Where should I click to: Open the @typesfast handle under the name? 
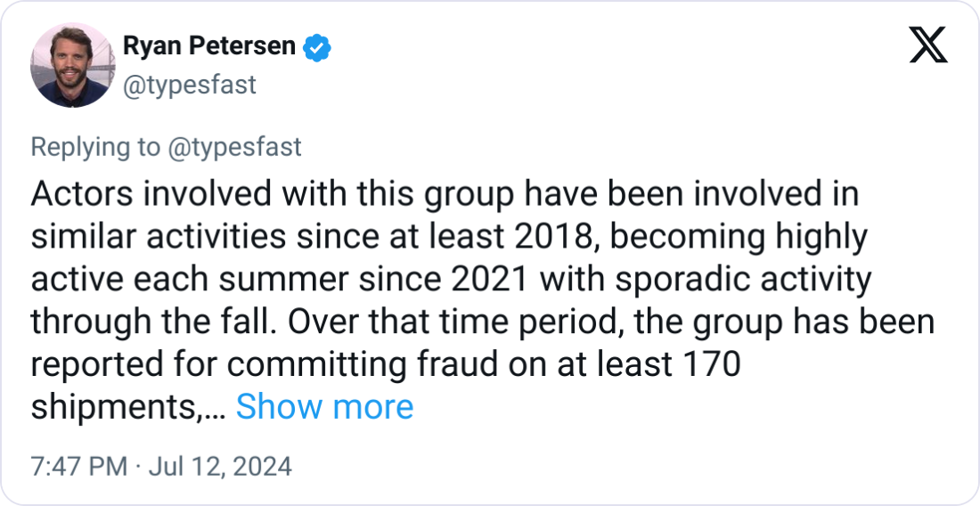[x=188, y=85]
